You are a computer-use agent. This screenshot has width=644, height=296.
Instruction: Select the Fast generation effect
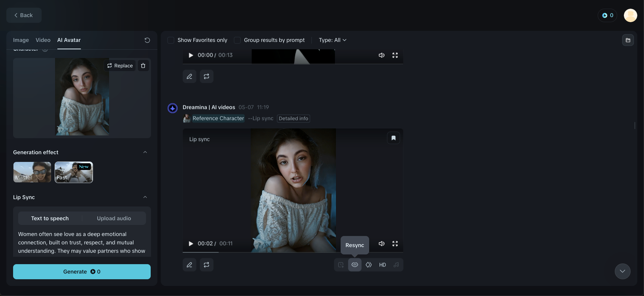pyautogui.click(x=74, y=172)
